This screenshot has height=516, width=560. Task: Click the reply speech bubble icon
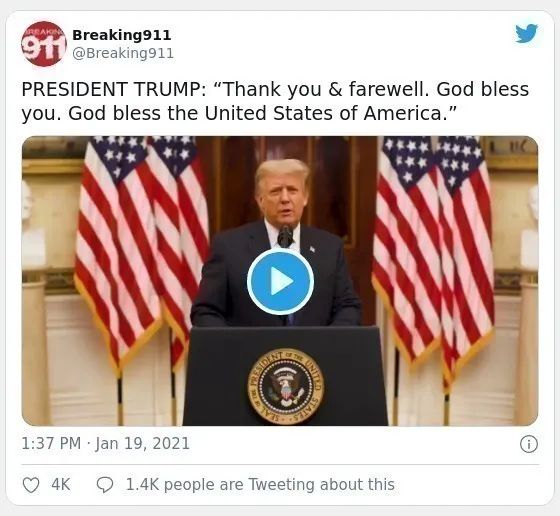click(x=105, y=485)
